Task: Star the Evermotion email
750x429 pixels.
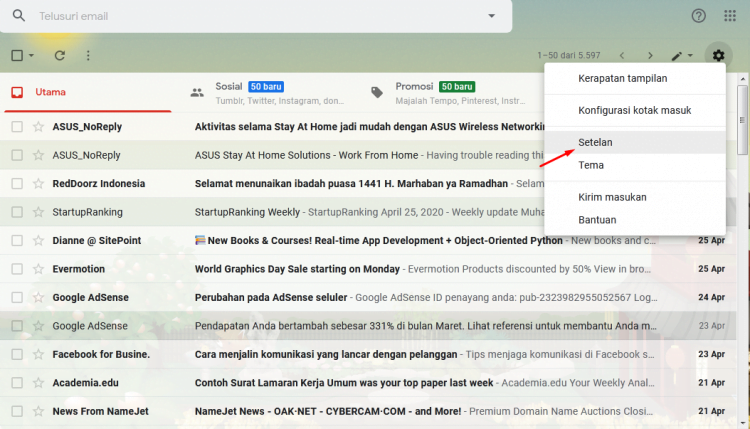Action: point(38,269)
